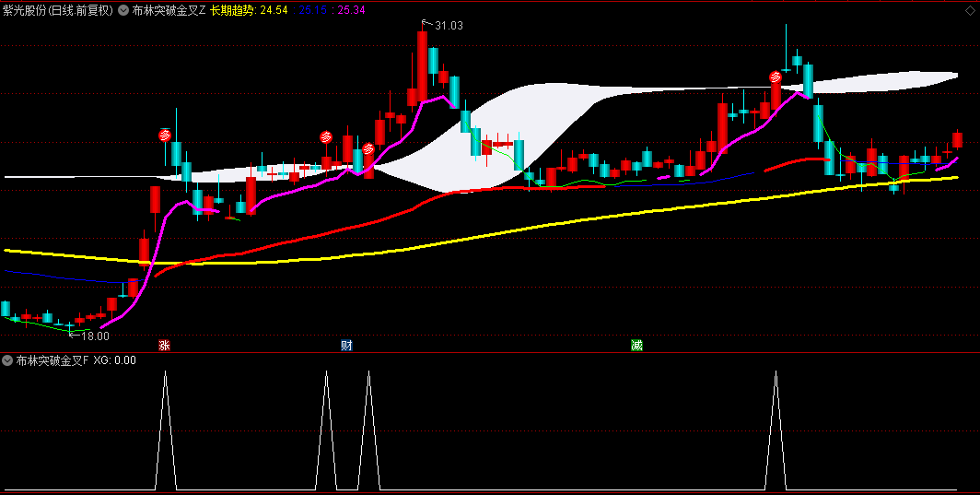Click the restore window icon in chart corner
980x495 pixels.
[971, 9]
